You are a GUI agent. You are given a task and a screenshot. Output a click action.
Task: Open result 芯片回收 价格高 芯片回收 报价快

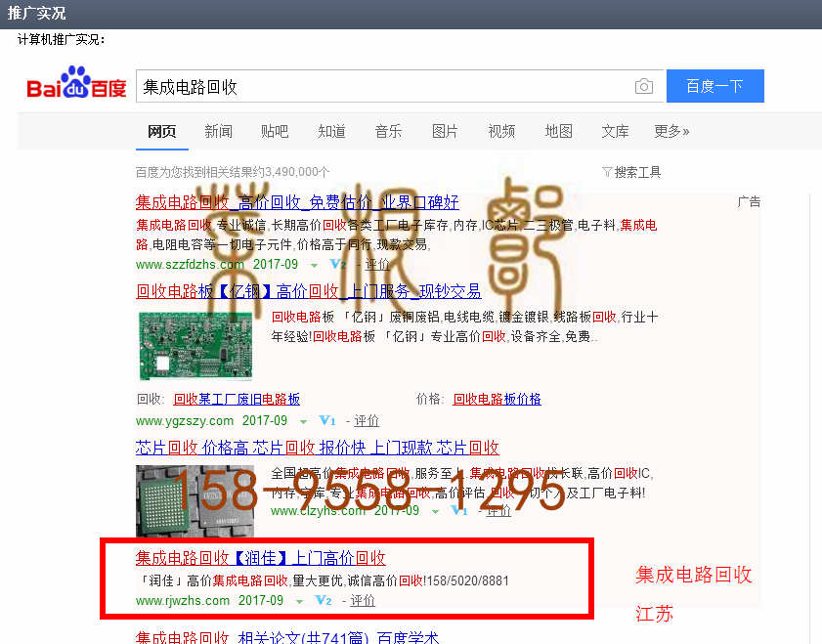tap(317, 448)
